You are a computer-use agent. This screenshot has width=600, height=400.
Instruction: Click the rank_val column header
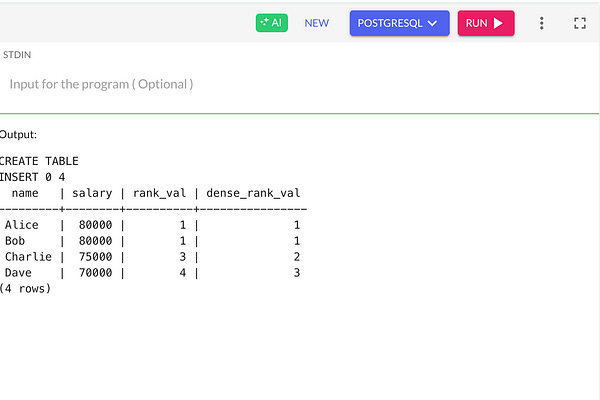159,193
